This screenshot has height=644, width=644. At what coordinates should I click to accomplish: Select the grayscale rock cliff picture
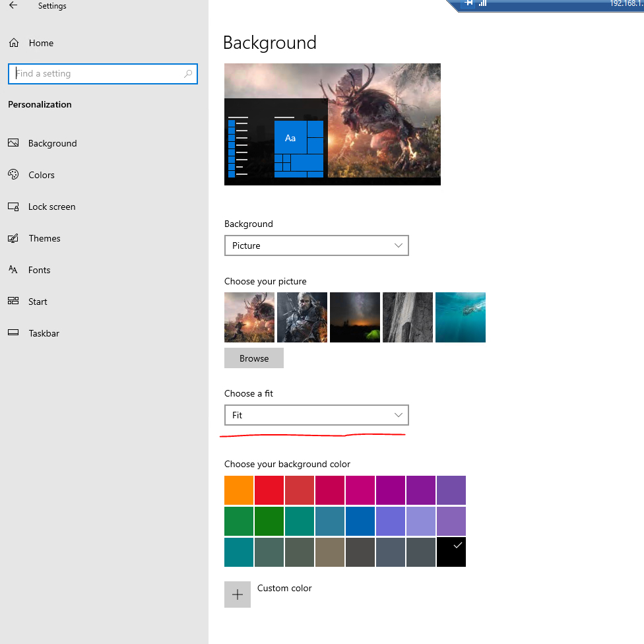click(x=408, y=317)
